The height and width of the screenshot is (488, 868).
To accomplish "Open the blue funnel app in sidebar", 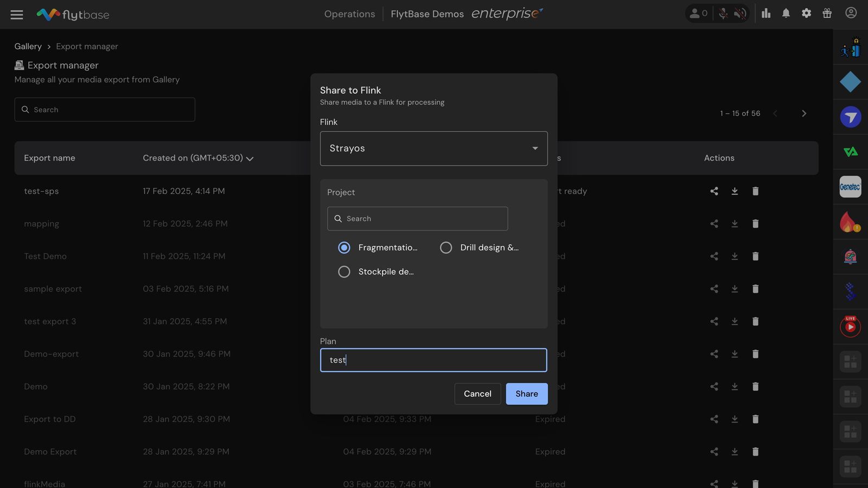I will [x=850, y=117].
